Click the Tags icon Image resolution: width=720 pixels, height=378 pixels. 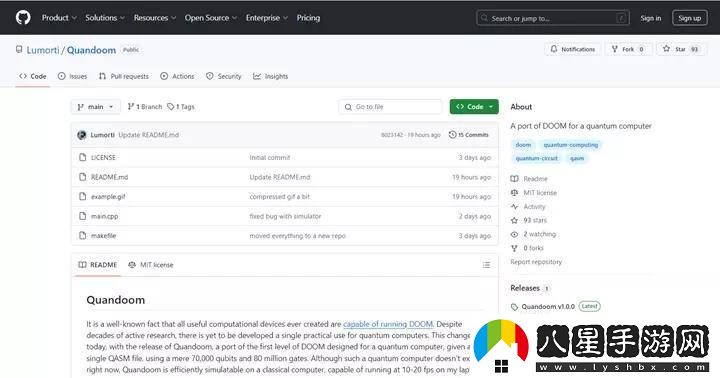click(x=170, y=107)
